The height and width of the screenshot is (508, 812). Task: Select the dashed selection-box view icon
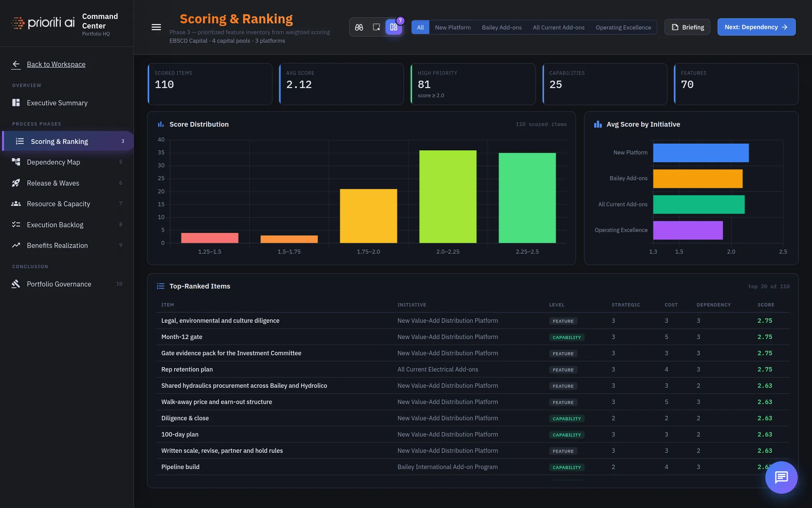click(376, 27)
